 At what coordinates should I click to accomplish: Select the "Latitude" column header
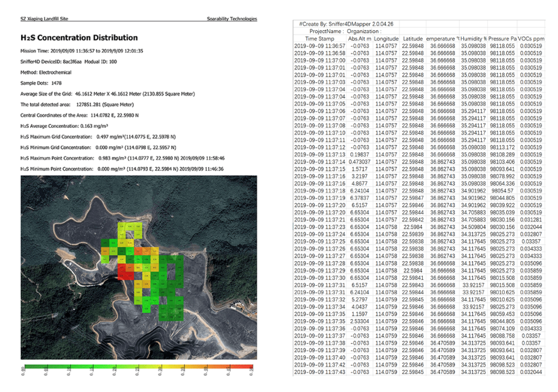click(x=413, y=39)
